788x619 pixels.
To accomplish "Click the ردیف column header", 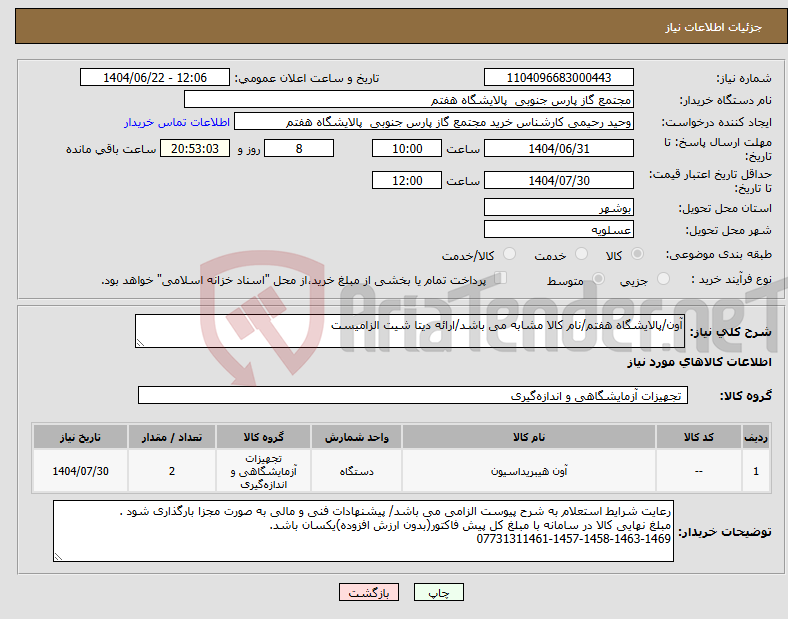I will [756, 437].
